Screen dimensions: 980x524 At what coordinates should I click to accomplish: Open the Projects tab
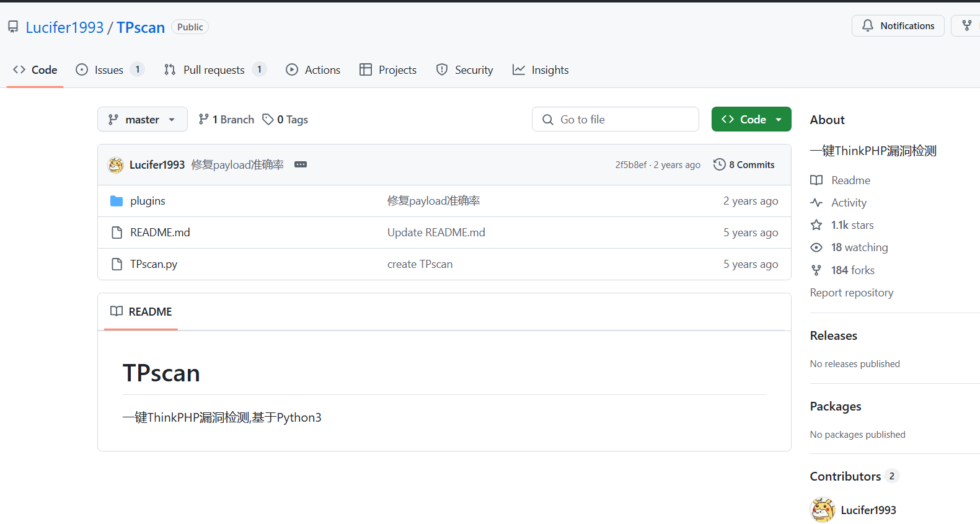388,70
